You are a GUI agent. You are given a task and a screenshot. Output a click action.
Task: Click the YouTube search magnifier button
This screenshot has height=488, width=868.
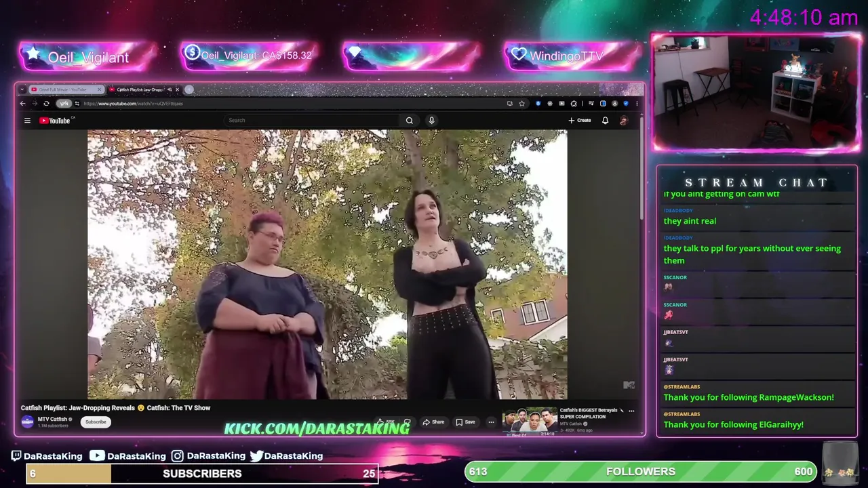click(410, 121)
